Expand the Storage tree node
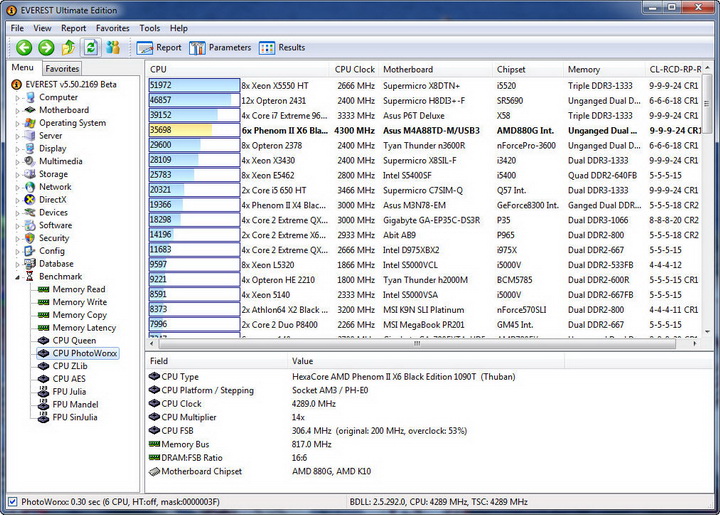The width and height of the screenshot is (720, 515). (17, 175)
